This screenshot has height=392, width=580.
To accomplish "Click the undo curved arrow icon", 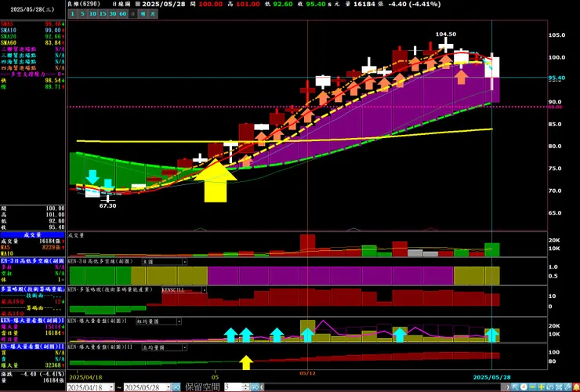I will (x=550, y=387).
